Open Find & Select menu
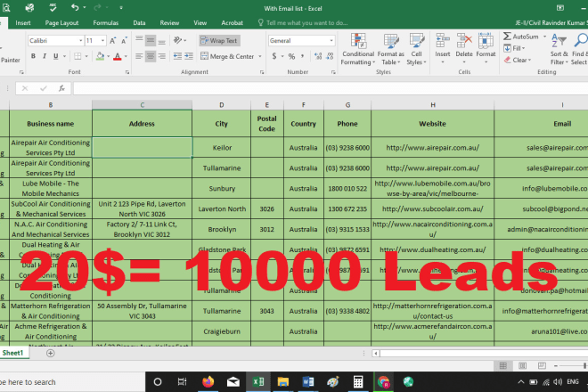 coord(579,49)
